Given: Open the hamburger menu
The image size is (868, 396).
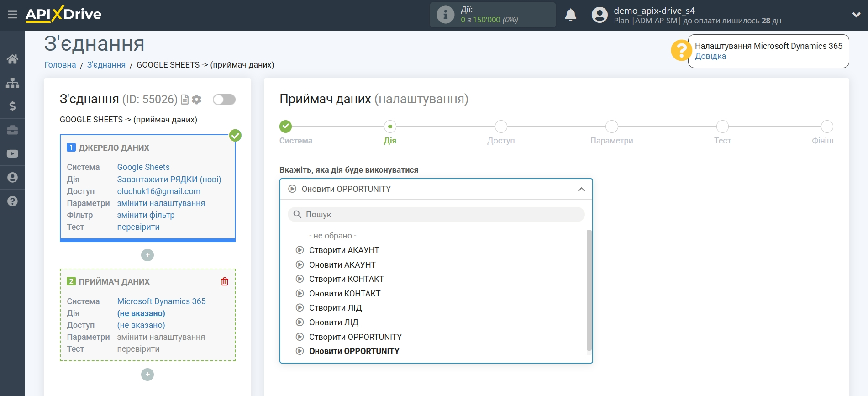Looking at the screenshot, I should point(12,15).
